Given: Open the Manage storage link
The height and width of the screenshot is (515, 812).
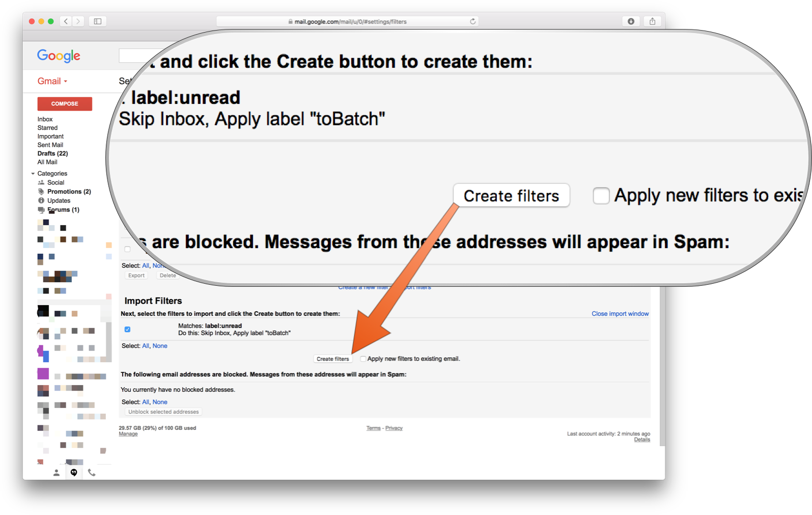Looking at the screenshot, I should (x=128, y=434).
